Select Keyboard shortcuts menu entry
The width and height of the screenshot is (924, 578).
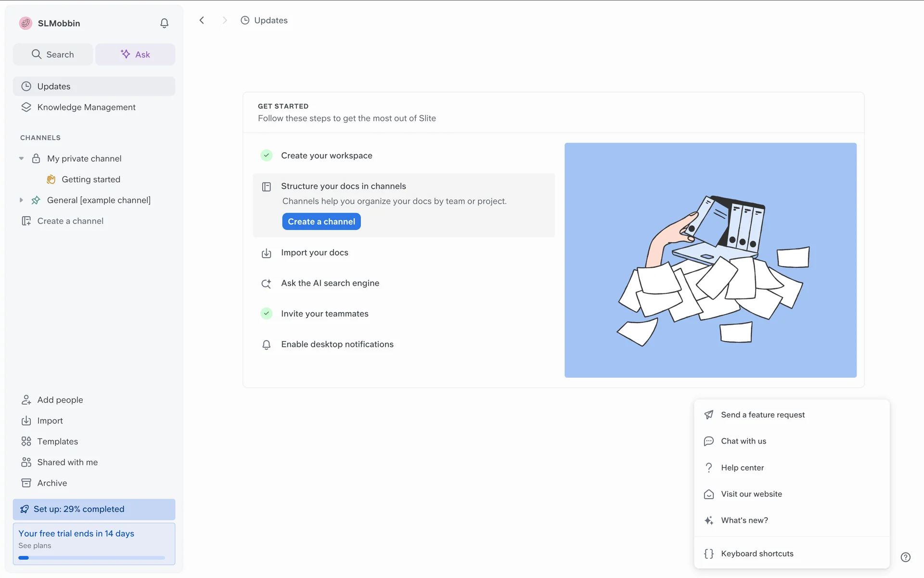pyautogui.click(x=757, y=553)
